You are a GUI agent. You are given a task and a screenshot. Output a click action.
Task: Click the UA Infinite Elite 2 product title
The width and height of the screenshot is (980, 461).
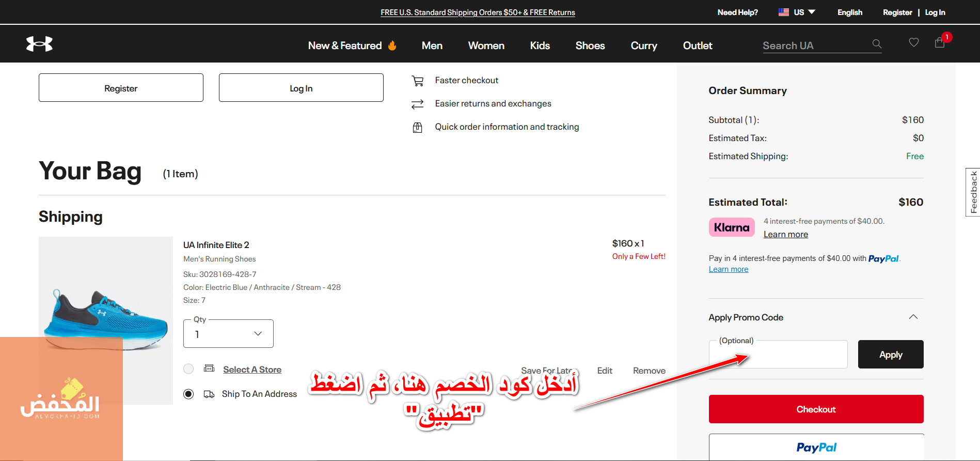(216, 245)
